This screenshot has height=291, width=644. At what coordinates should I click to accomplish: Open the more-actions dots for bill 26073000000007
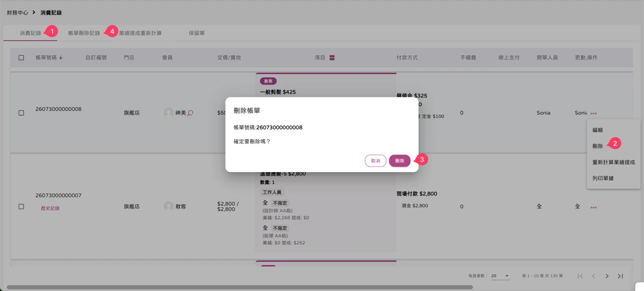[x=594, y=207]
